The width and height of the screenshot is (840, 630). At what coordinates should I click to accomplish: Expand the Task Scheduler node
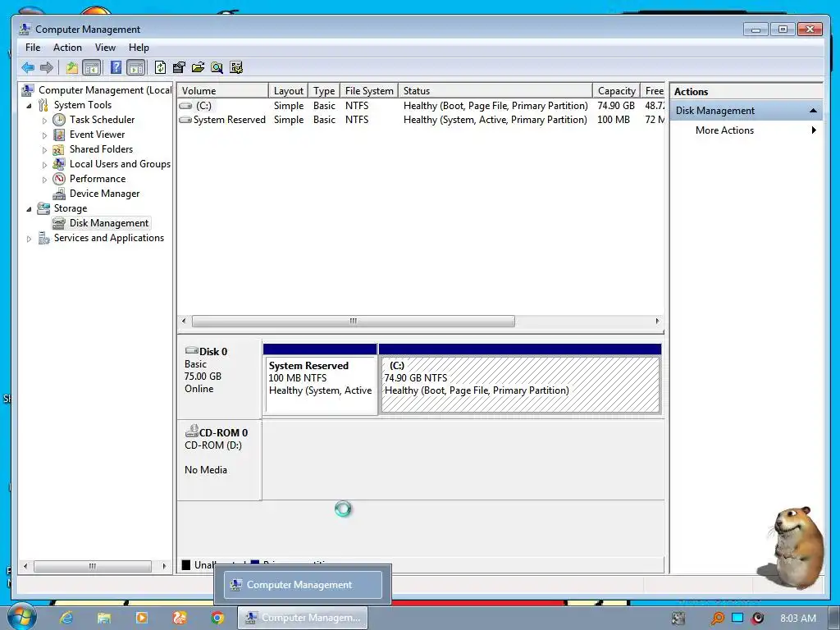point(44,121)
